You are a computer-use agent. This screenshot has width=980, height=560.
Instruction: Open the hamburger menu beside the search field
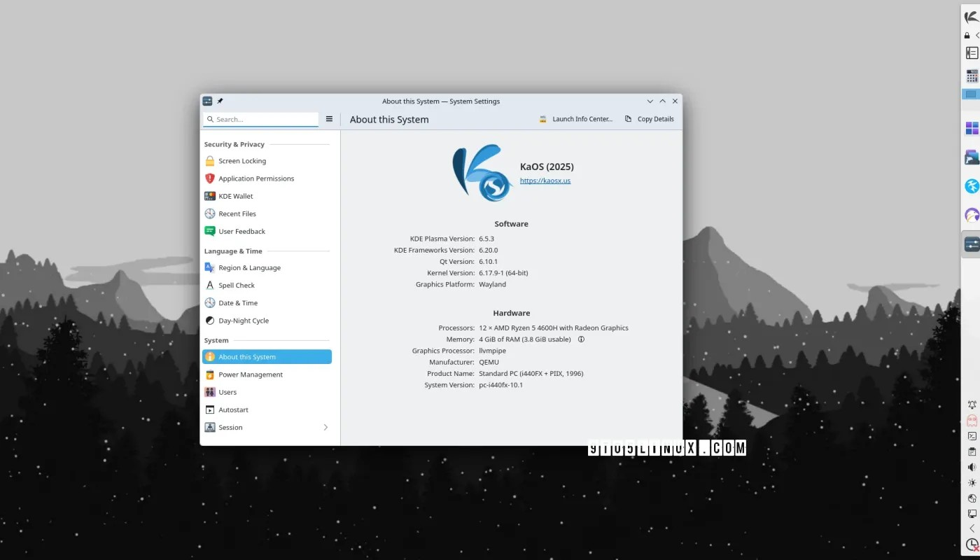(x=329, y=119)
